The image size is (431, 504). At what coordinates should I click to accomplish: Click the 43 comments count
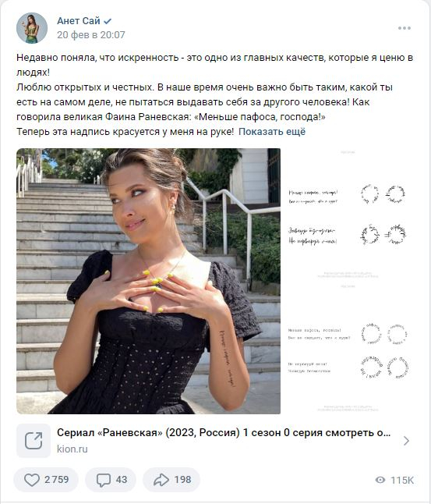tap(122, 480)
